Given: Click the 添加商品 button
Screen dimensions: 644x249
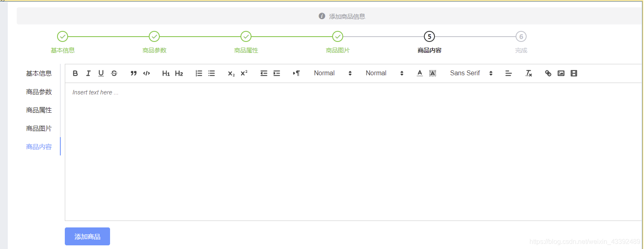Looking at the screenshot, I should pyautogui.click(x=87, y=236).
